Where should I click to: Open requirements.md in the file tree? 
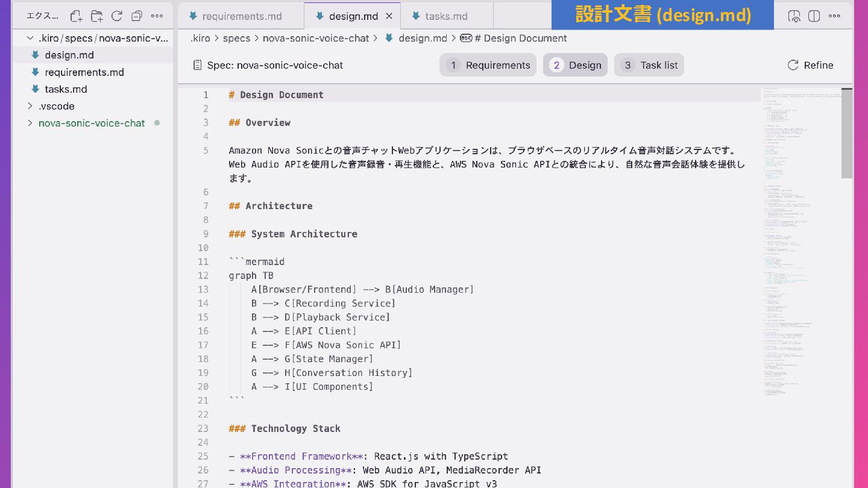coord(93,72)
